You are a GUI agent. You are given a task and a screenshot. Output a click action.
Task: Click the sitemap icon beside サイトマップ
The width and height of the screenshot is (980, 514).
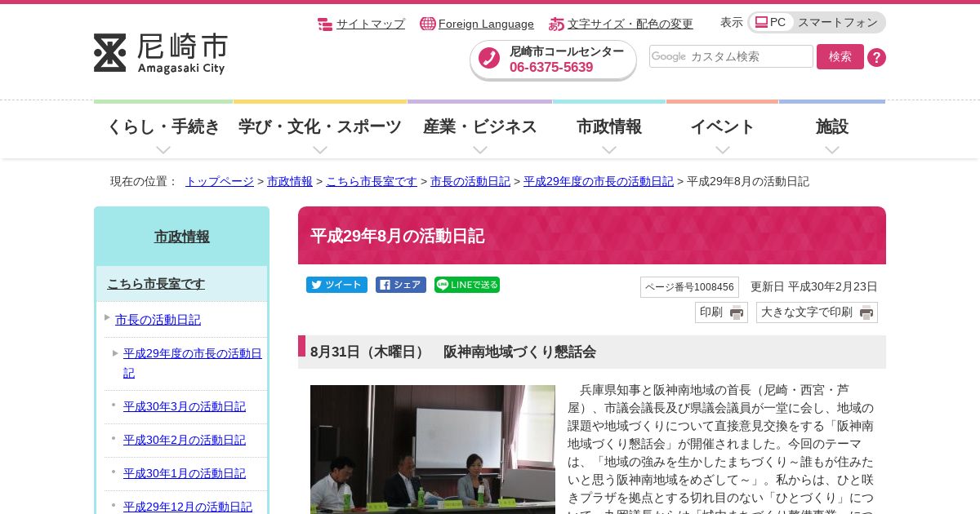(325, 24)
